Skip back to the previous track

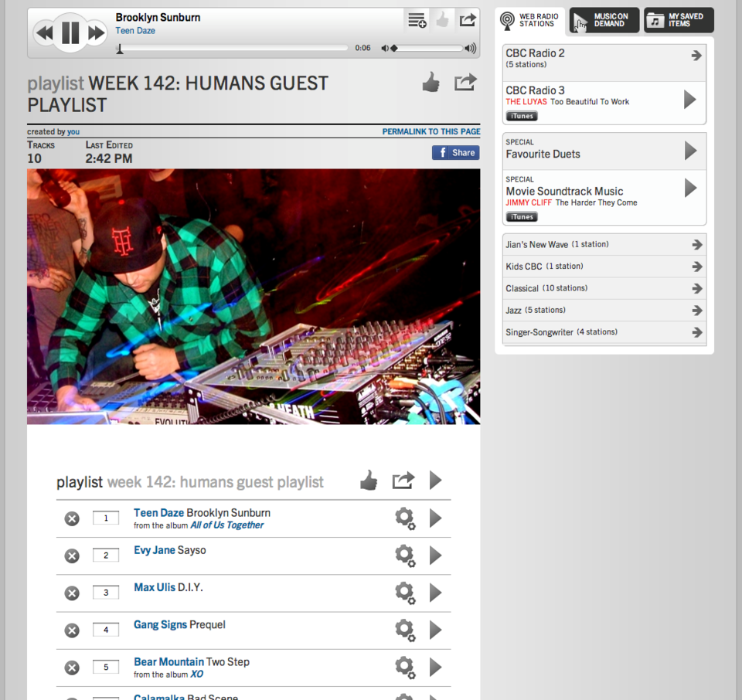coord(44,33)
